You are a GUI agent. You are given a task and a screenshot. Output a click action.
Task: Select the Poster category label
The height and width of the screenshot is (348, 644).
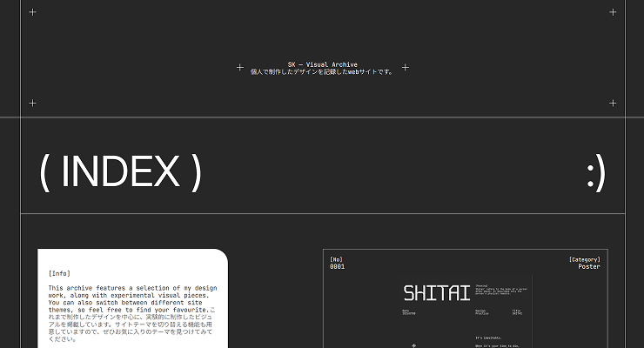click(589, 267)
